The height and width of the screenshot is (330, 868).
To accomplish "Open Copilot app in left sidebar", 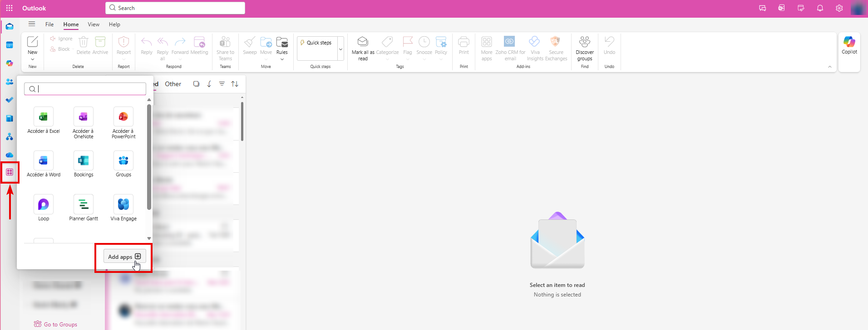I will coord(10,63).
